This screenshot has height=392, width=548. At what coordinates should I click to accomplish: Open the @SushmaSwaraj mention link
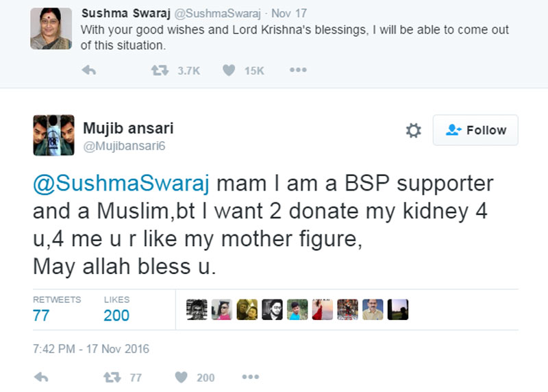[x=123, y=184]
